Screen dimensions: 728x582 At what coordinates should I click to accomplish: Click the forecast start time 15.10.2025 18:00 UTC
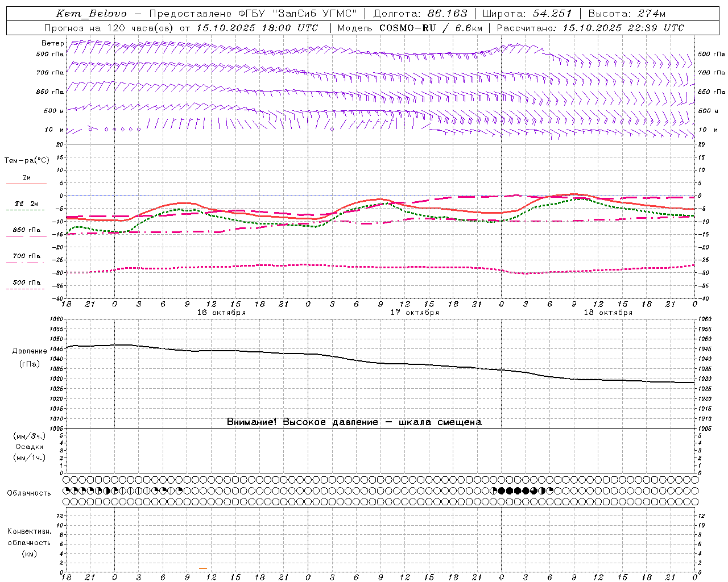point(257,28)
